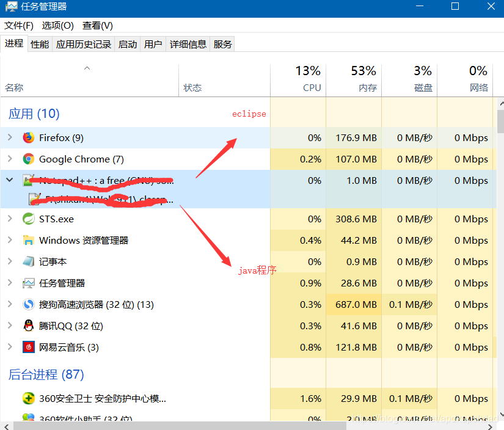The height and width of the screenshot is (430, 504).
Task: Expand the Google Chrome (7) group
Action: (x=10, y=159)
